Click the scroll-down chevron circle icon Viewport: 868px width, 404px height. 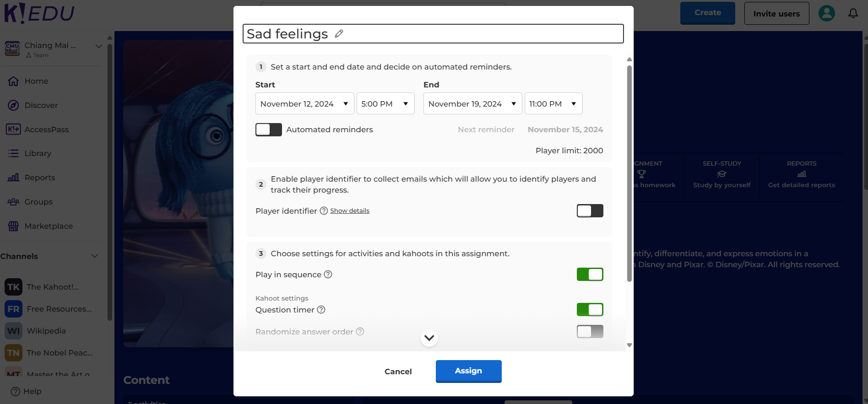(429, 338)
